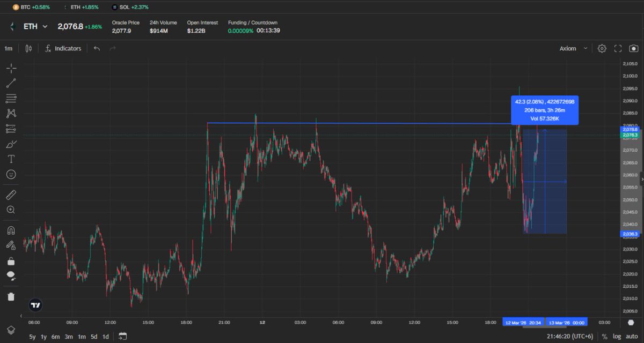The width and height of the screenshot is (644, 343).
Task: Click the measurement tooltip 206 bars, 3h 26m
Action: [x=544, y=110]
